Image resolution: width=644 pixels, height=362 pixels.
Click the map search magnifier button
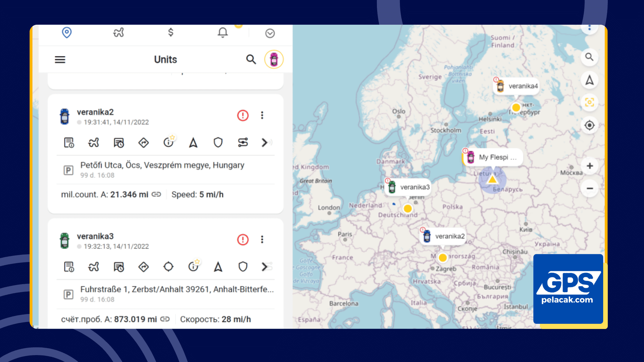pos(589,57)
